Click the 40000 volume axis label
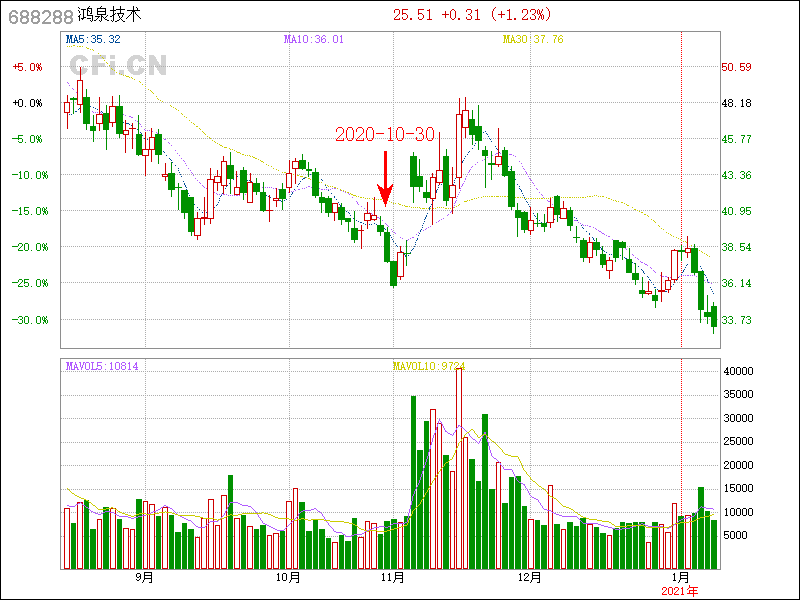This screenshot has width=800, height=600. [737, 371]
